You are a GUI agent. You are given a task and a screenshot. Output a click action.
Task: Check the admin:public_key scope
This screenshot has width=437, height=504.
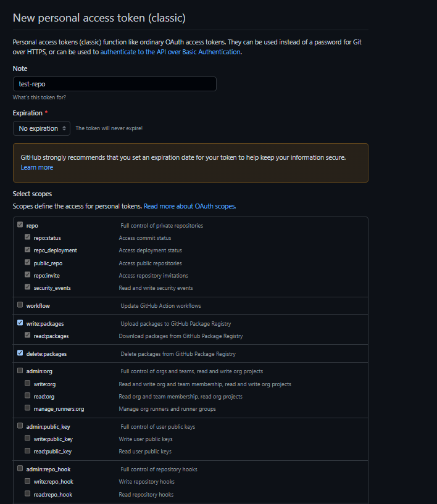click(x=20, y=426)
